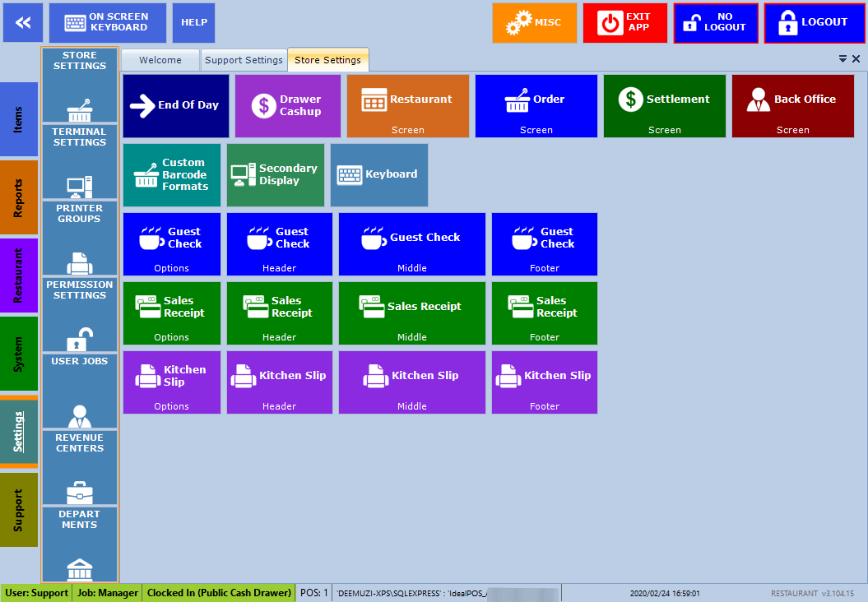
Task: Close the active Store Settings tab
Action: point(856,59)
